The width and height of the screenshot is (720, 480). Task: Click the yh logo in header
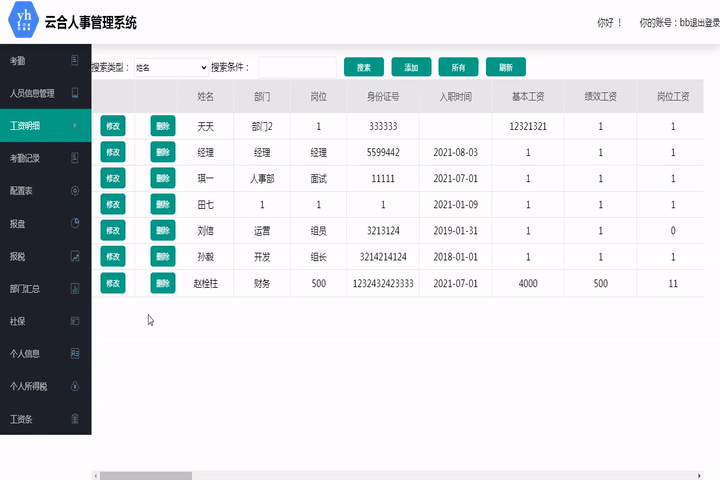20,22
